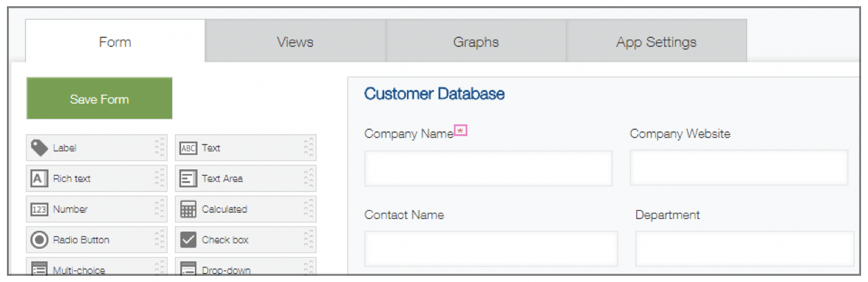Switch to the Views tab
Viewport: 868px width, 282px height.
coord(295,42)
